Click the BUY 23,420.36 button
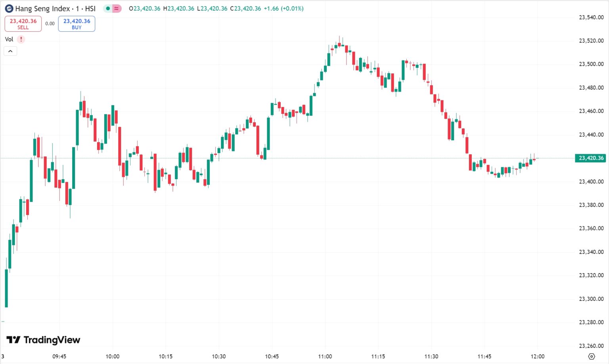The width and height of the screenshot is (609, 364). [x=77, y=24]
